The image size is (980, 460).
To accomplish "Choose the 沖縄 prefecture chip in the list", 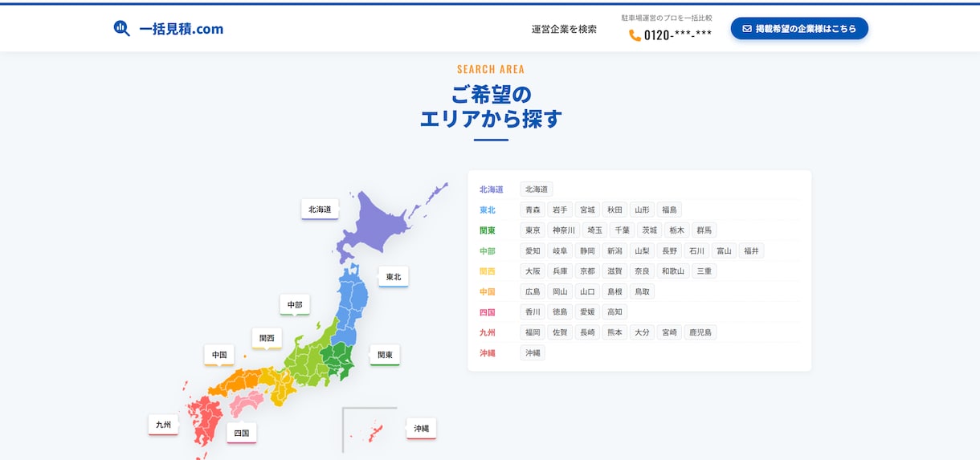I will pyautogui.click(x=533, y=352).
